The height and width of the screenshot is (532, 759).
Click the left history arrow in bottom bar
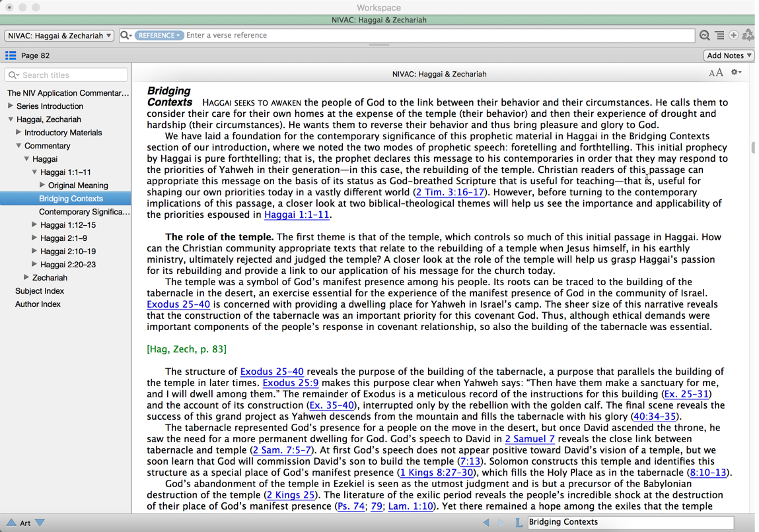486,522
